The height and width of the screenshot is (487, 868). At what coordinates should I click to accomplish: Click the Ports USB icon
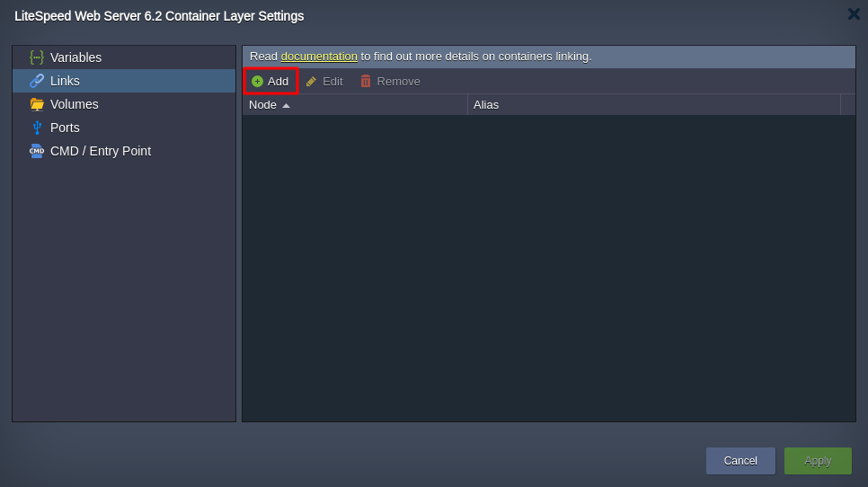pyautogui.click(x=37, y=128)
